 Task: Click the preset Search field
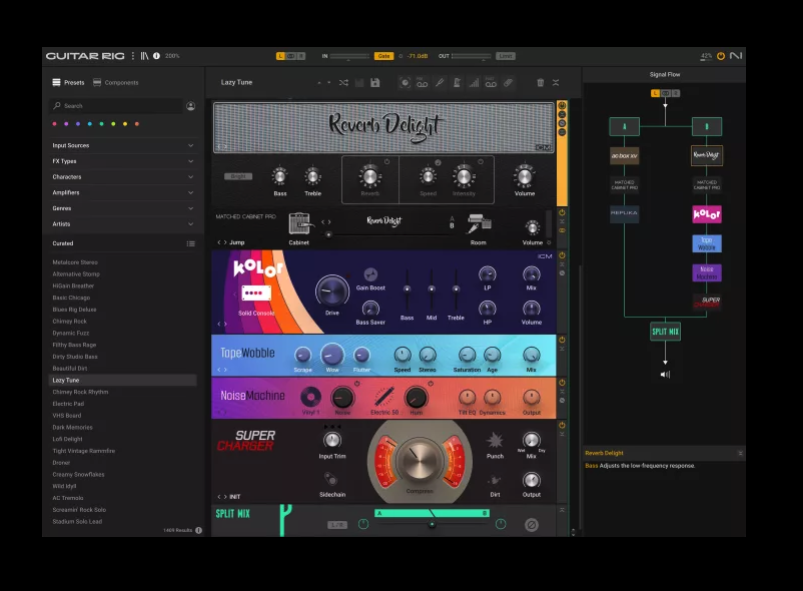[117, 106]
